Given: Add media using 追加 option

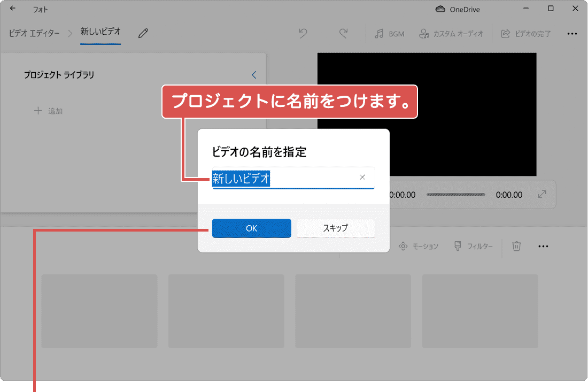Looking at the screenshot, I should 48,111.
